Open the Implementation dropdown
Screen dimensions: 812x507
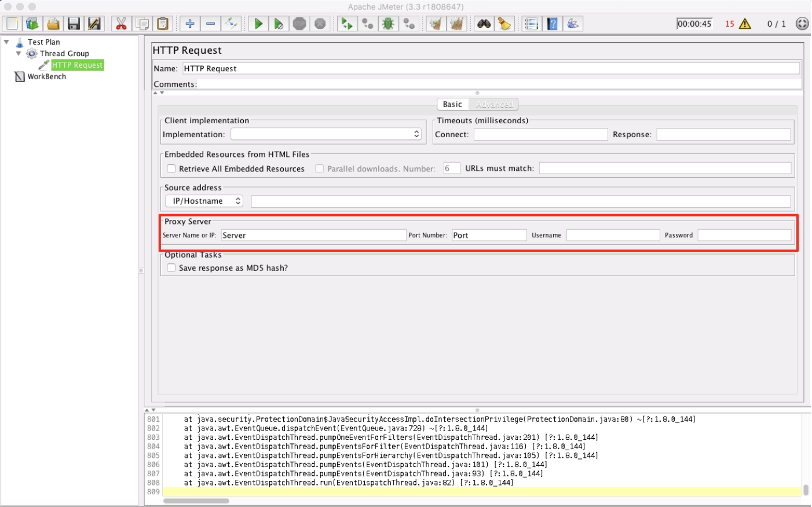[326, 134]
